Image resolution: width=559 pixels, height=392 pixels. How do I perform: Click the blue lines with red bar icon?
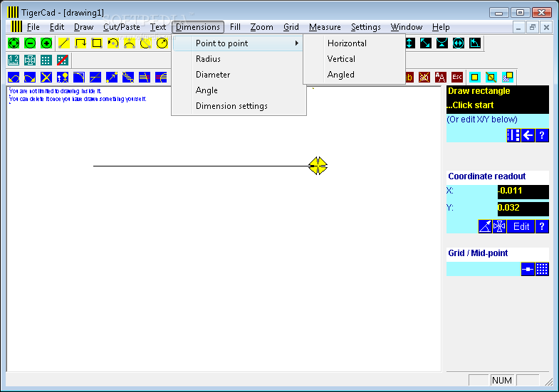(x=145, y=78)
